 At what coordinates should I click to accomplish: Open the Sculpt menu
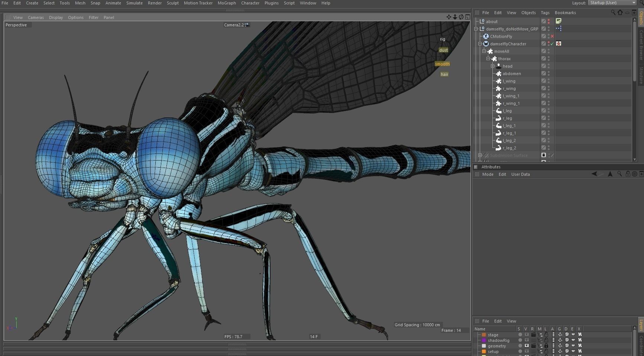[x=173, y=3]
